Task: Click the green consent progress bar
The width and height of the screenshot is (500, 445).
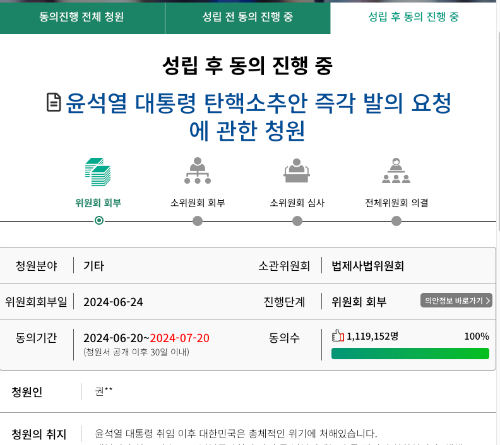Action: [410, 354]
